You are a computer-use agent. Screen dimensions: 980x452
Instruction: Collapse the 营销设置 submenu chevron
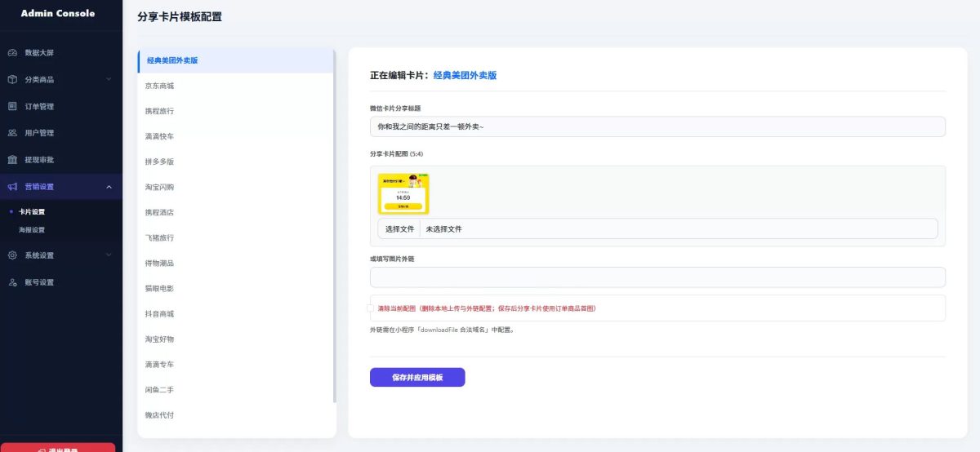point(109,187)
